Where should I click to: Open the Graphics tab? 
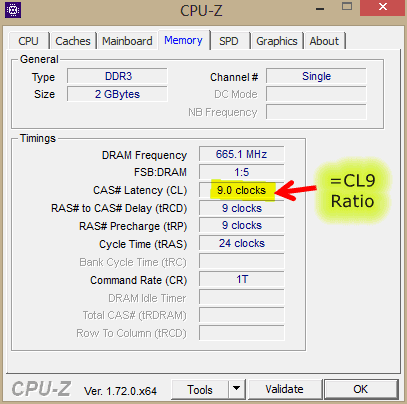[x=277, y=41]
